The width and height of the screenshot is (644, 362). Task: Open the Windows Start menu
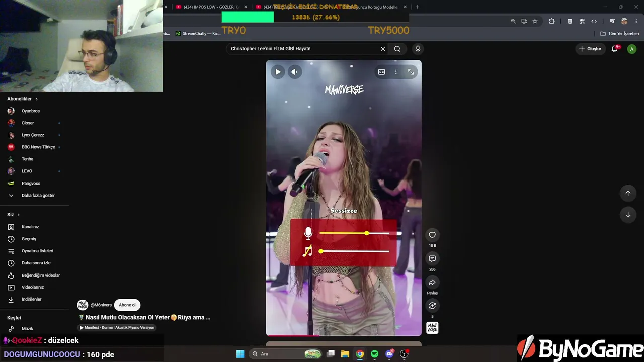point(240,354)
